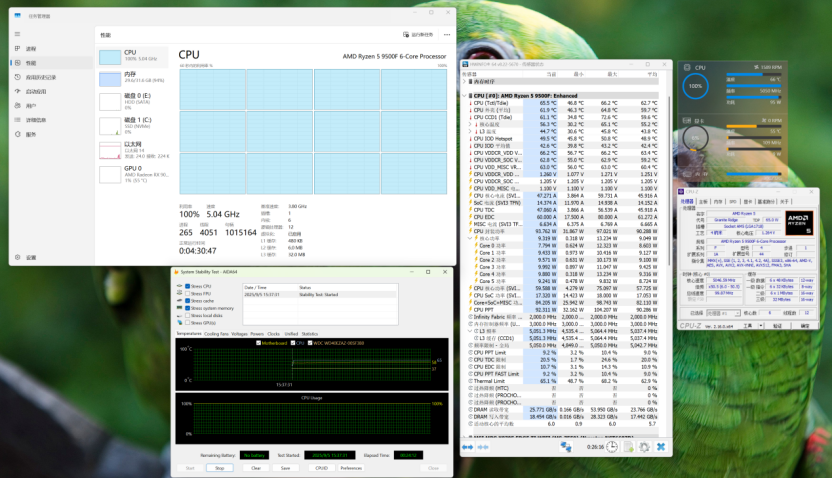This screenshot has height=478, width=832.
Task: Enable the Stress GPU(s) checkbox
Action: (186, 323)
